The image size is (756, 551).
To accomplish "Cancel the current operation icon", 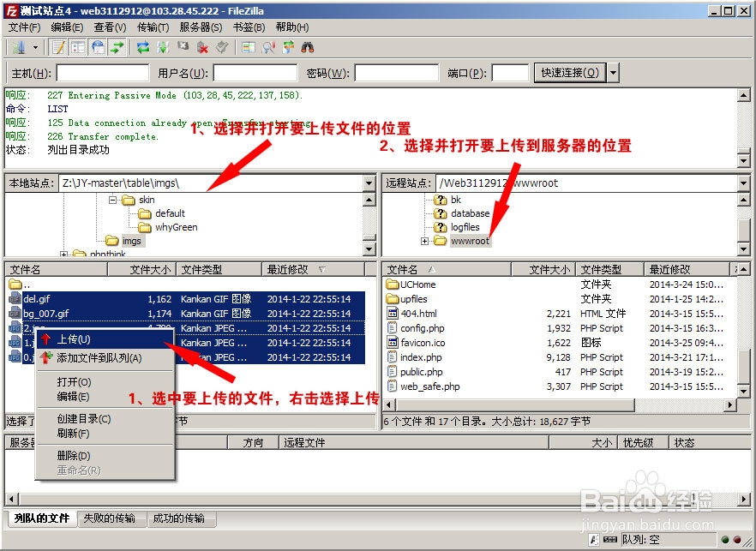I will pyautogui.click(x=181, y=47).
